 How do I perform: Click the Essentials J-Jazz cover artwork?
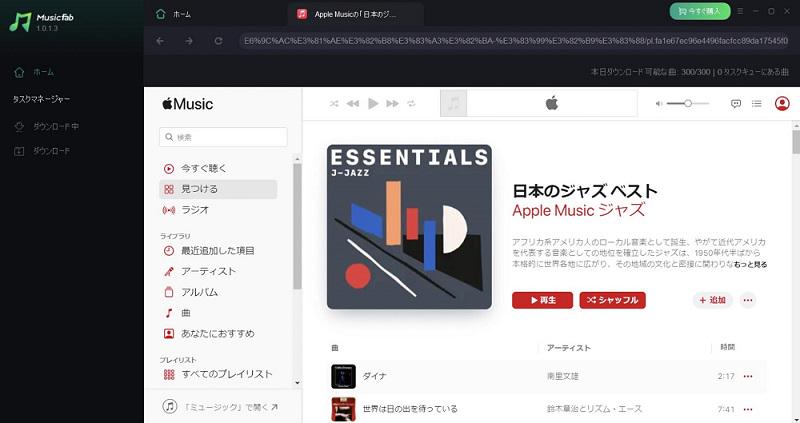409,227
